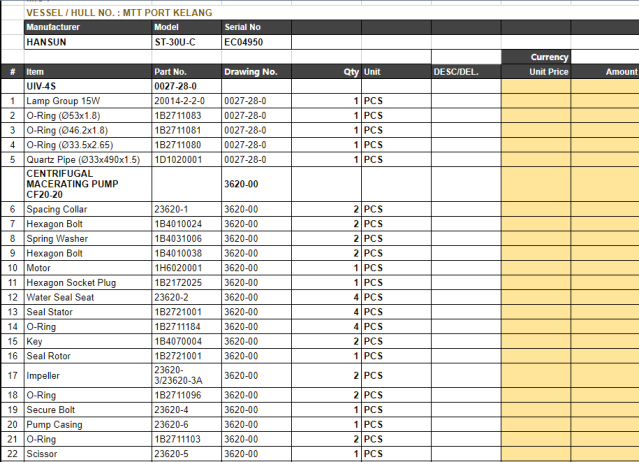Click the Water Seal Seat item cell

[87, 298]
